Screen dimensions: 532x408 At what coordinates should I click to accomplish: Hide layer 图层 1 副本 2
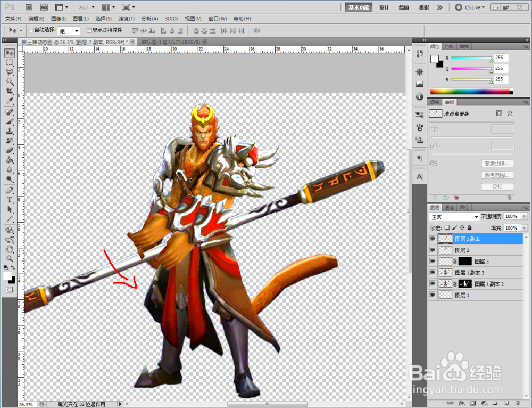point(432,284)
